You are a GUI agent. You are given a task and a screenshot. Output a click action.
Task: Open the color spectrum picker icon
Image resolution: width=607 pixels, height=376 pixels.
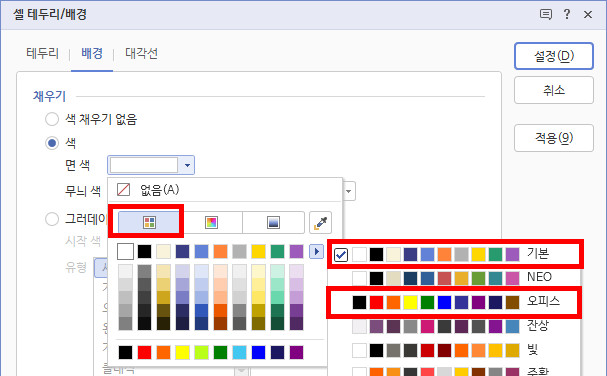(211, 222)
